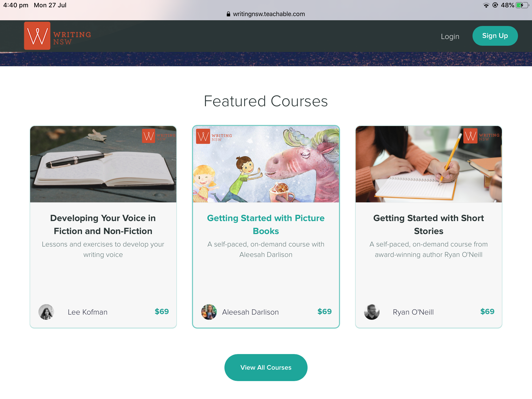Tap the padlock icon beside the URL
532x399 pixels.
click(228, 14)
